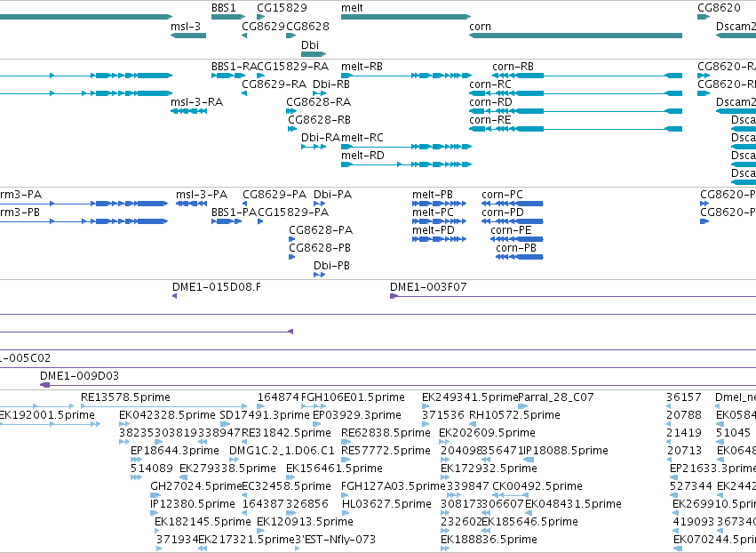Select the melt-RD transcript label
Viewport: 756px width, 553px height.
(x=362, y=156)
